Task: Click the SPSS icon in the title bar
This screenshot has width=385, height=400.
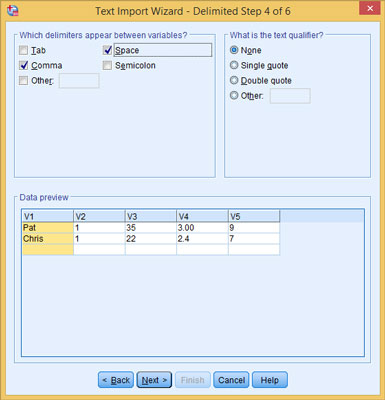Action: [x=12, y=11]
